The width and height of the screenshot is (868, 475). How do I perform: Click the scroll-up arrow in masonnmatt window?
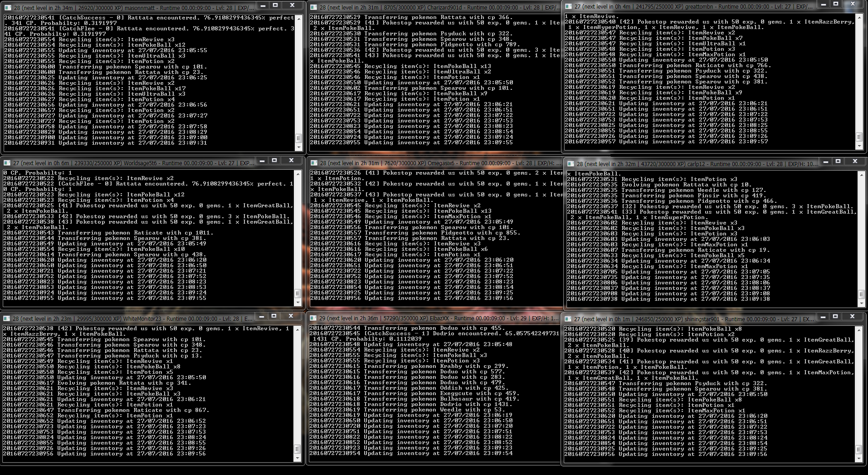pos(299,19)
